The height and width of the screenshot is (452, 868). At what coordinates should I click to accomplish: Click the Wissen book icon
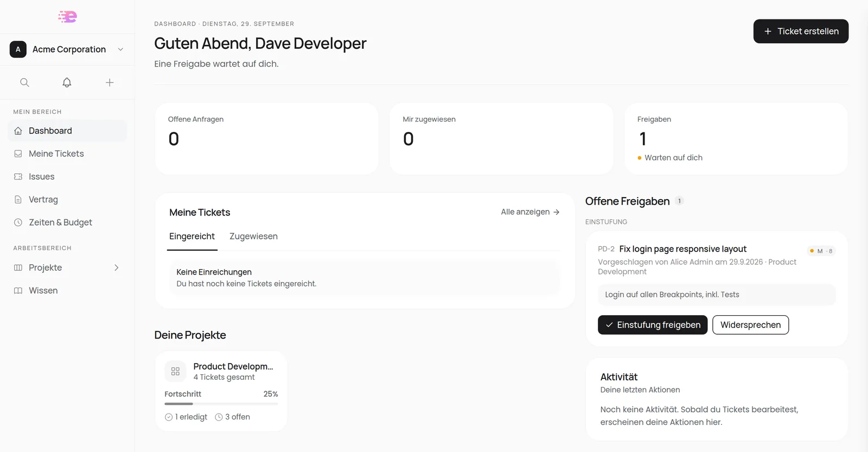[x=18, y=290]
